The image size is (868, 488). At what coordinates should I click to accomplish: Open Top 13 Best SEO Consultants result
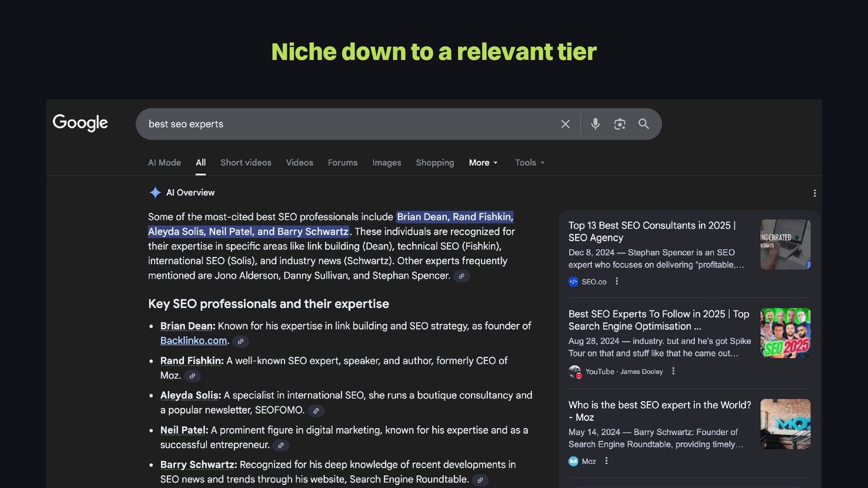coord(651,231)
